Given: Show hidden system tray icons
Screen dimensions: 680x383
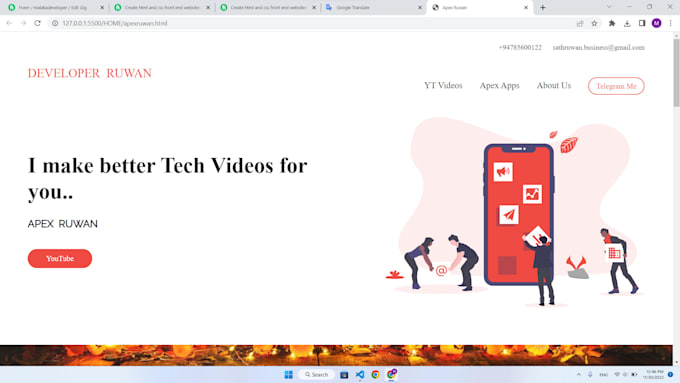Looking at the screenshot, I should coord(579,374).
